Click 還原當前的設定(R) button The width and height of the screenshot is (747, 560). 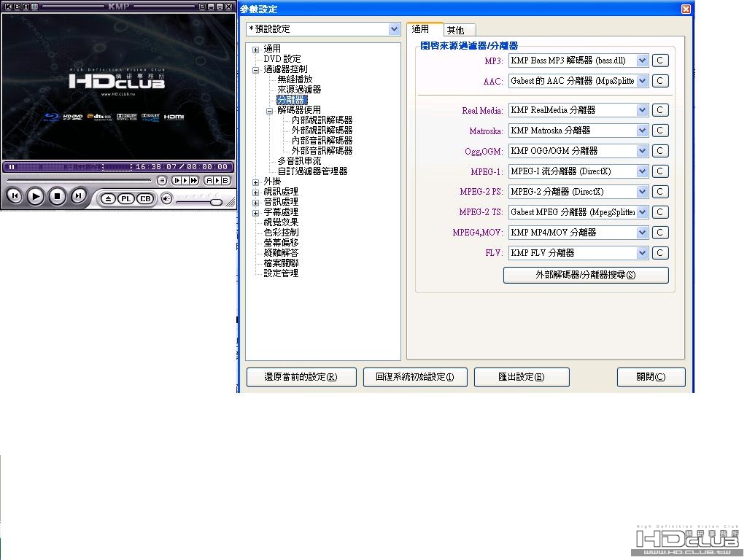coord(301,377)
